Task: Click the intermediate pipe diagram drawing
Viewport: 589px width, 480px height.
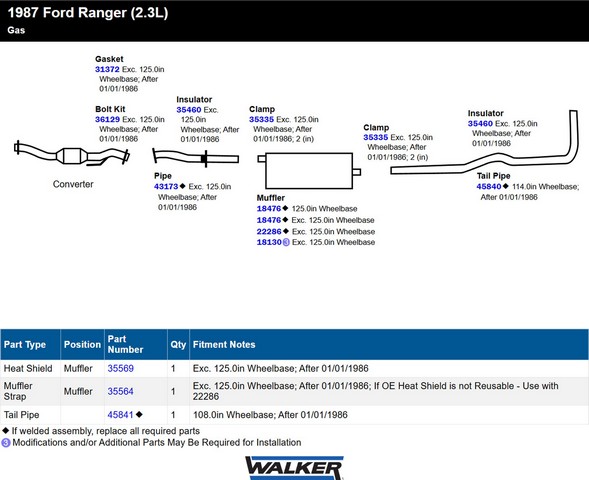Action: (x=195, y=157)
